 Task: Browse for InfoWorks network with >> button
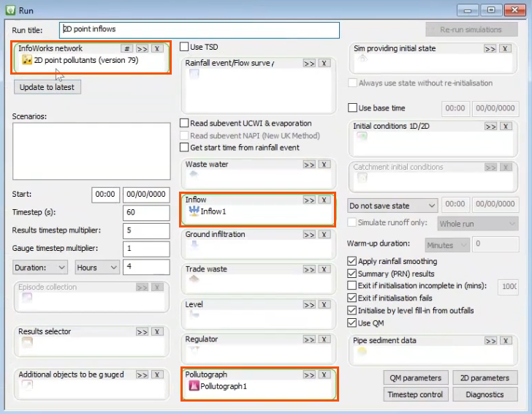(x=142, y=48)
